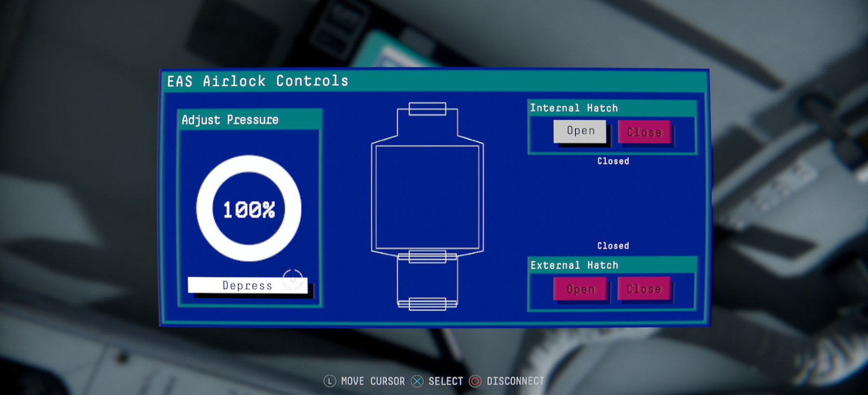Select the circular cursor reticle icon

click(x=293, y=279)
